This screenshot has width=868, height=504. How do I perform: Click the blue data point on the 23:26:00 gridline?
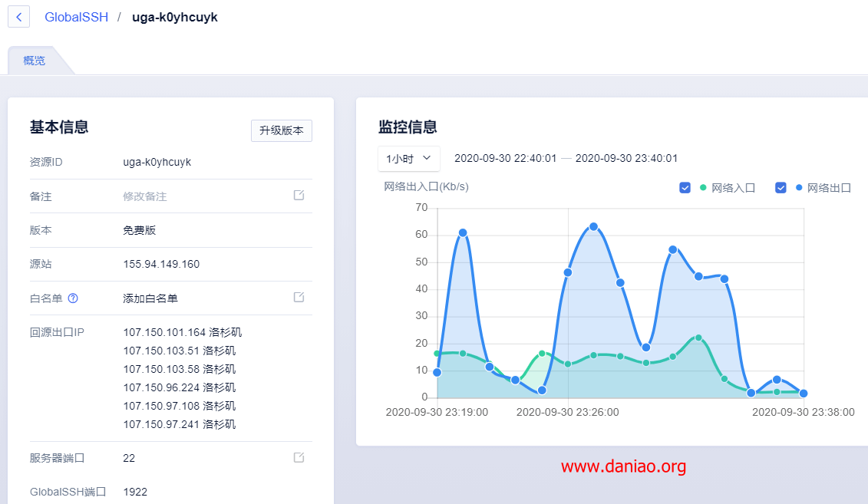pyautogui.click(x=568, y=272)
